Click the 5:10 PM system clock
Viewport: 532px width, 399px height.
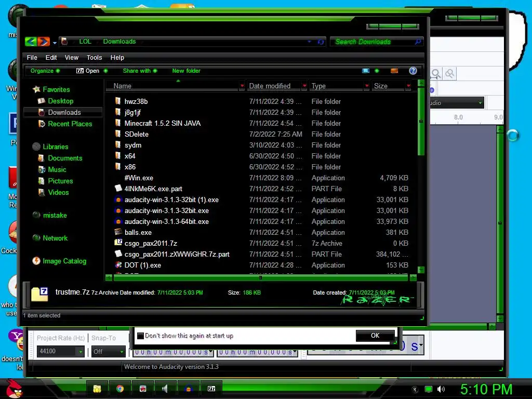point(486,389)
